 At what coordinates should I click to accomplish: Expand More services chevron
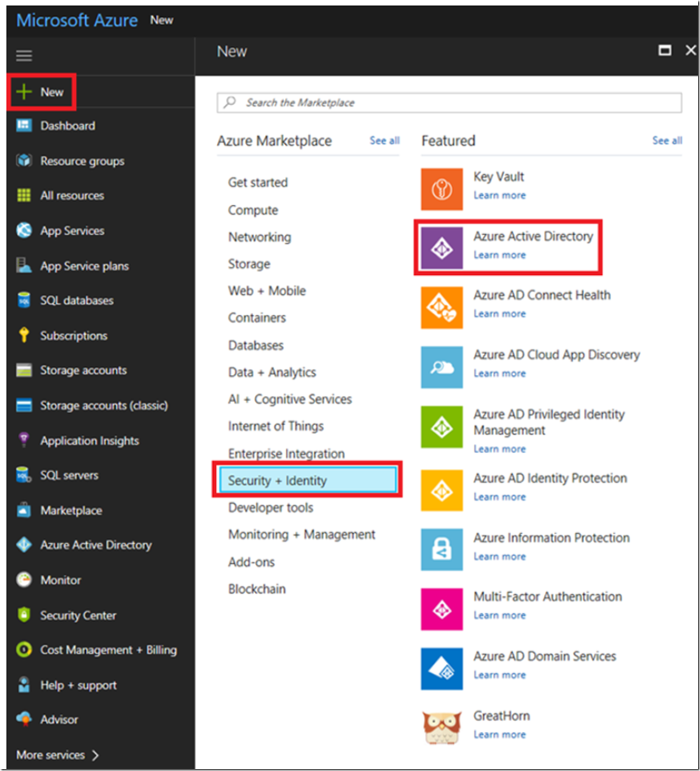[x=95, y=755]
